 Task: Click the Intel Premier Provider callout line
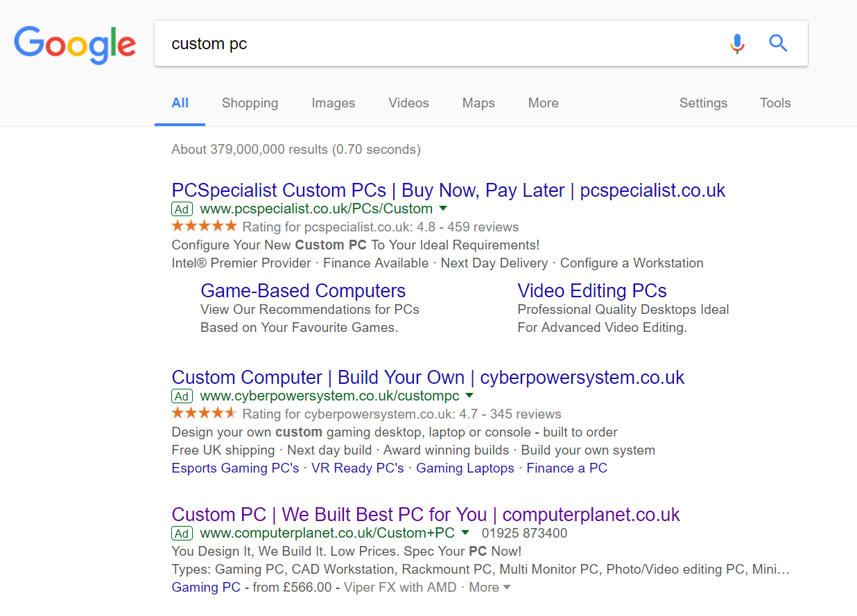[438, 263]
